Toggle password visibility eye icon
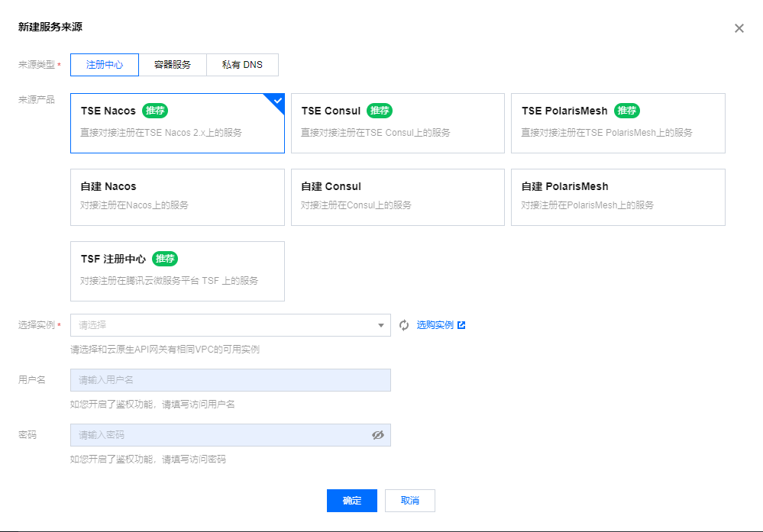Image resolution: width=763 pixels, height=532 pixels. click(378, 435)
